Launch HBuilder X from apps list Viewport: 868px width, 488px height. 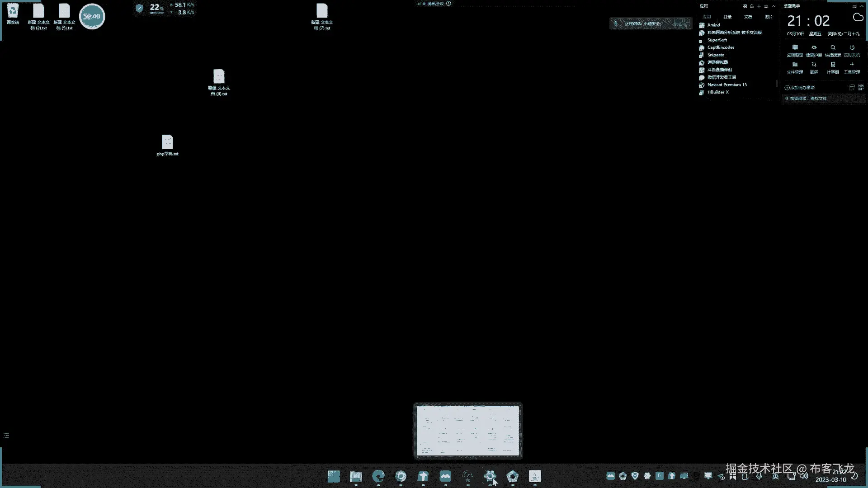pos(717,92)
